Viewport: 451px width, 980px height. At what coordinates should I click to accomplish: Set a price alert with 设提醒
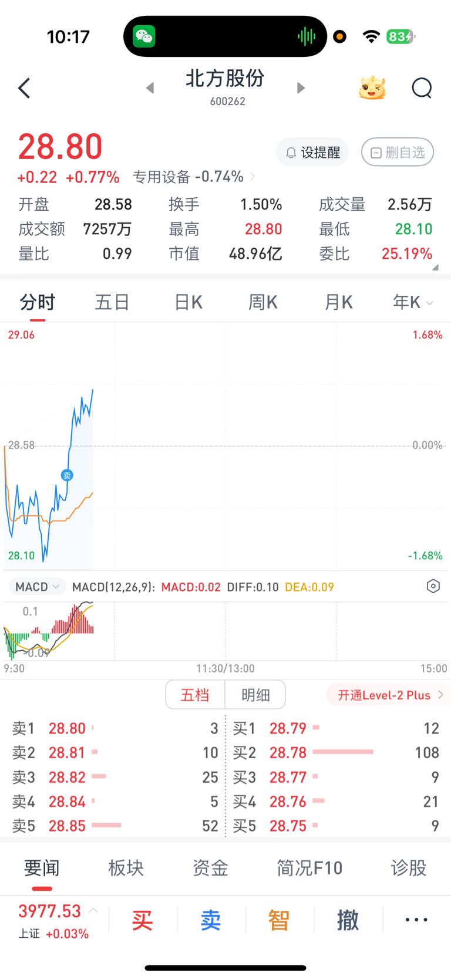coord(312,153)
